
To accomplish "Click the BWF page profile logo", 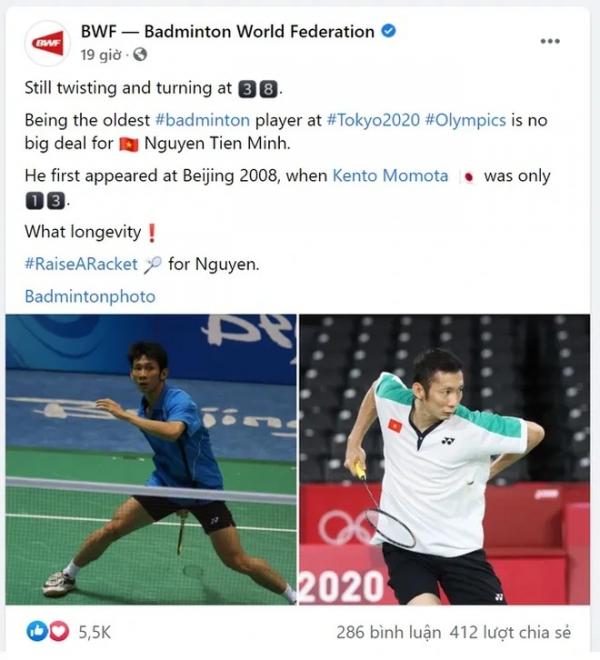I will 48,43.
